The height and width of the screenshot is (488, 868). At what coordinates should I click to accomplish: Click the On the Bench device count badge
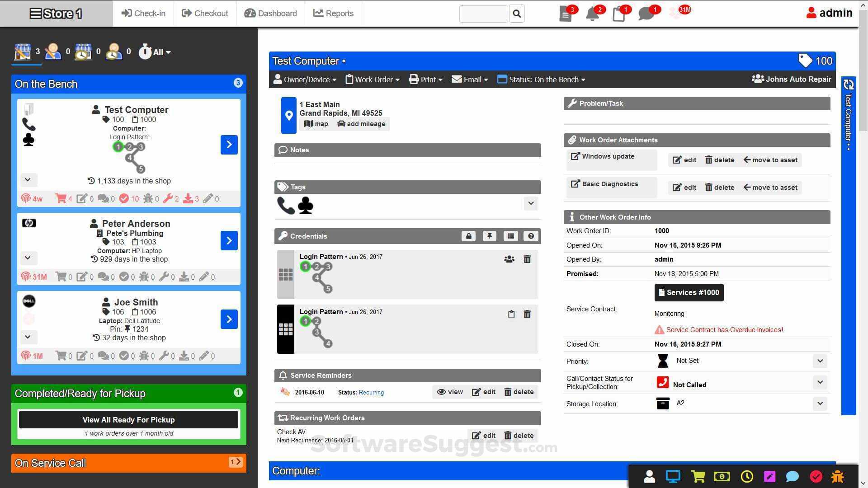pos(238,83)
